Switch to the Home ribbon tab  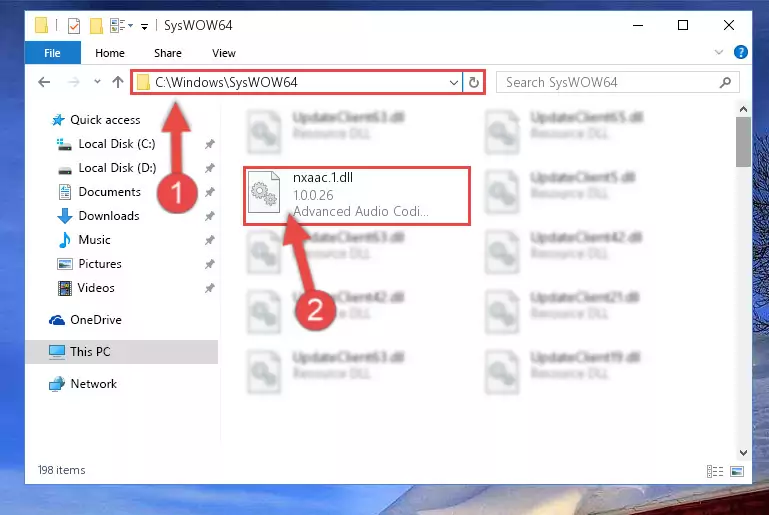tap(110, 53)
